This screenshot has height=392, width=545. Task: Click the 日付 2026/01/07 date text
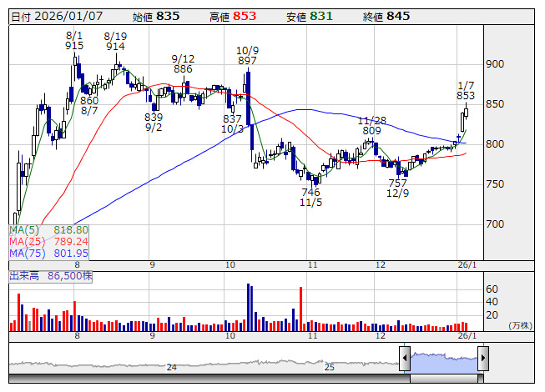click(57, 17)
